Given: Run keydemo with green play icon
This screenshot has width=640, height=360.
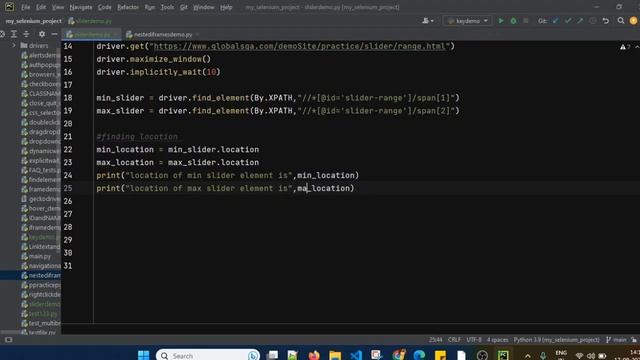Looking at the screenshot, I should [x=501, y=21].
